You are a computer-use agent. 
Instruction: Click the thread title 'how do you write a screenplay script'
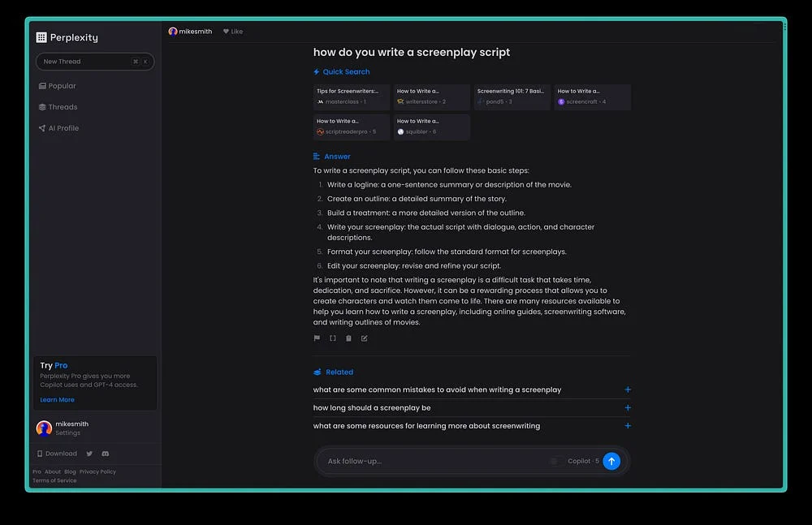(x=412, y=52)
